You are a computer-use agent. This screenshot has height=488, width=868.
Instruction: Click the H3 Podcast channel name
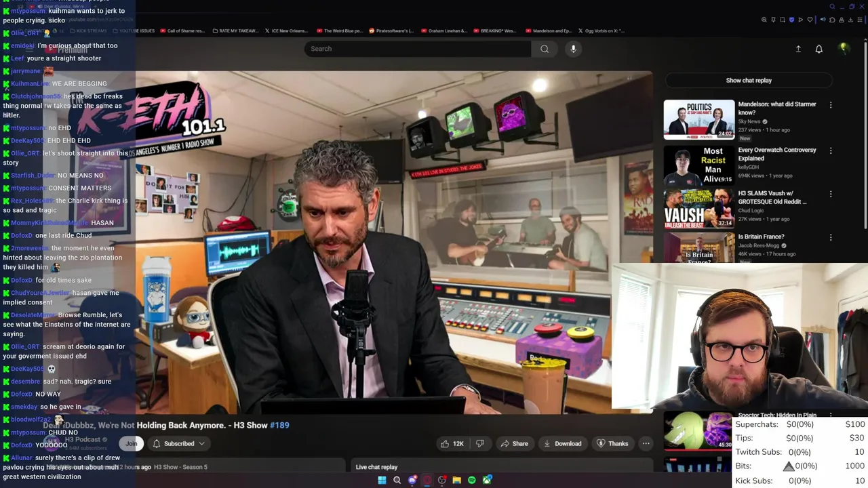click(x=83, y=439)
